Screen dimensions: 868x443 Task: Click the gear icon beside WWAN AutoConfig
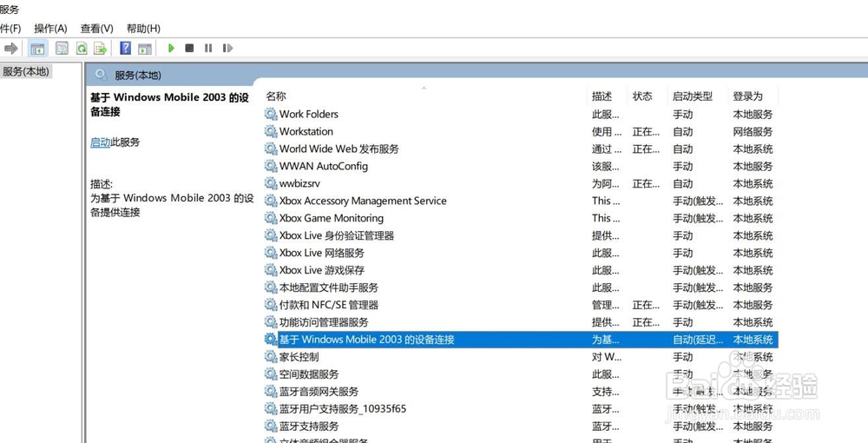[271, 166]
